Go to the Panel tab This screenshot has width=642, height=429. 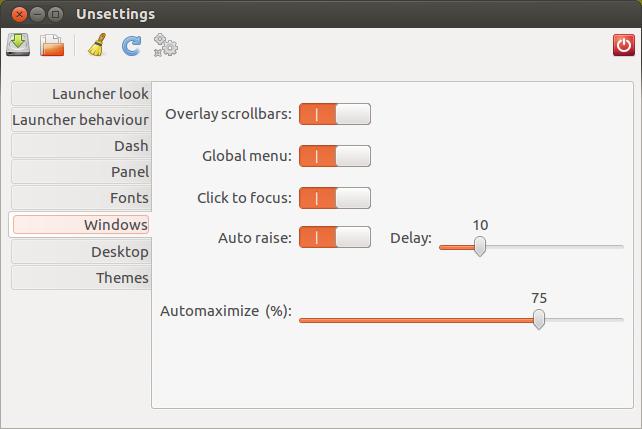(81, 172)
